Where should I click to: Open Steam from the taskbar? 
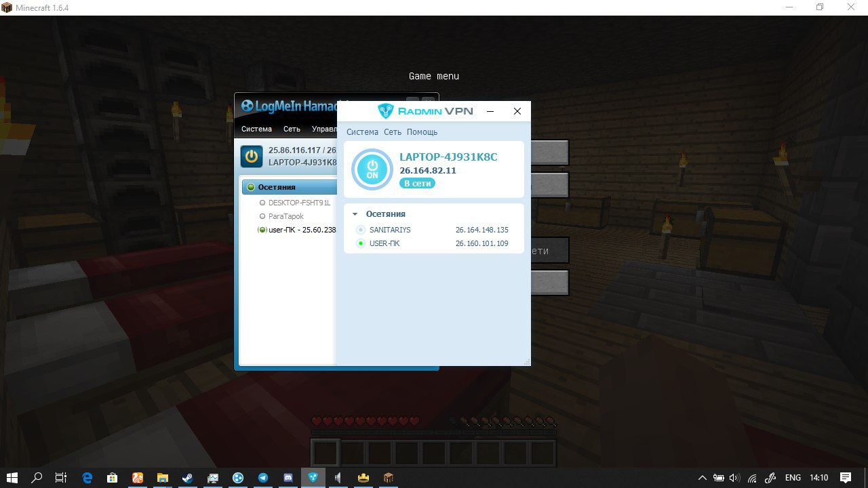click(x=188, y=477)
